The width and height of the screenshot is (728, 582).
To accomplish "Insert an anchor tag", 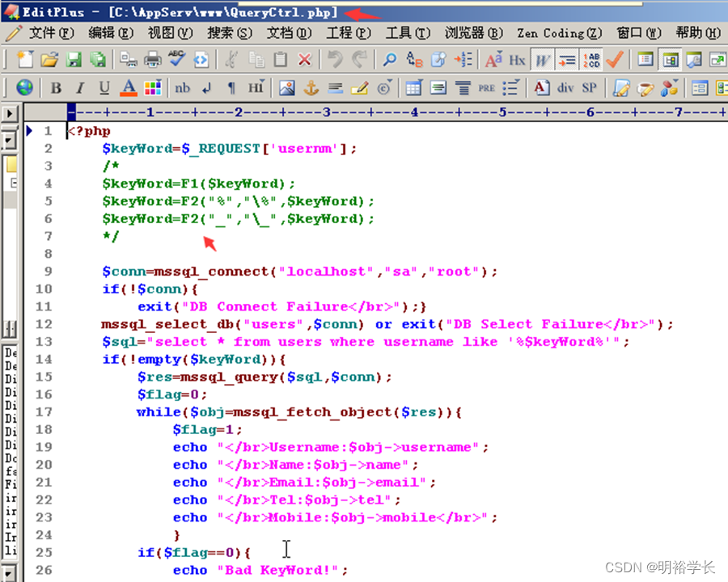I will point(311,87).
